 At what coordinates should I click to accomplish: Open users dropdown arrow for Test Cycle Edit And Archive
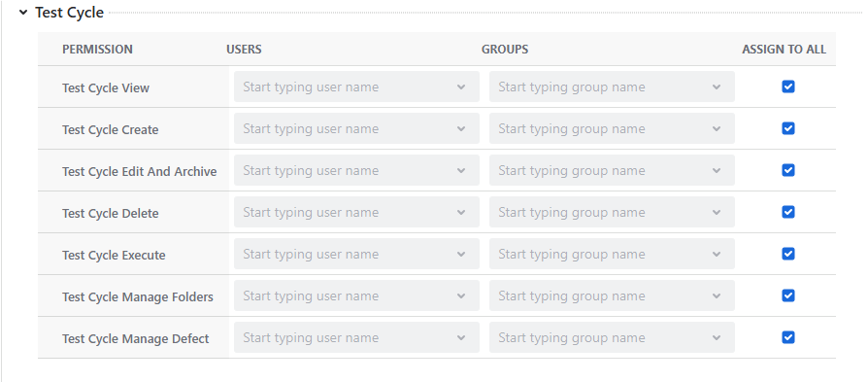pos(461,171)
